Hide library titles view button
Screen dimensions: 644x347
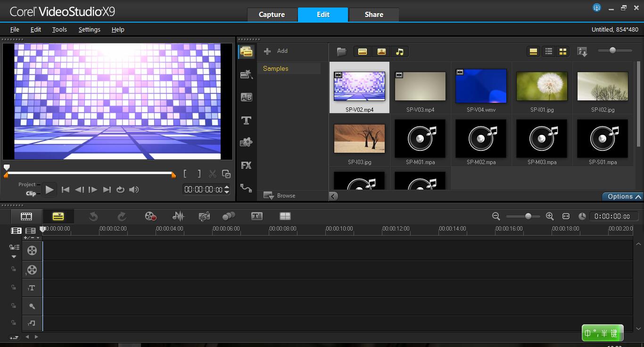click(x=533, y=51)
